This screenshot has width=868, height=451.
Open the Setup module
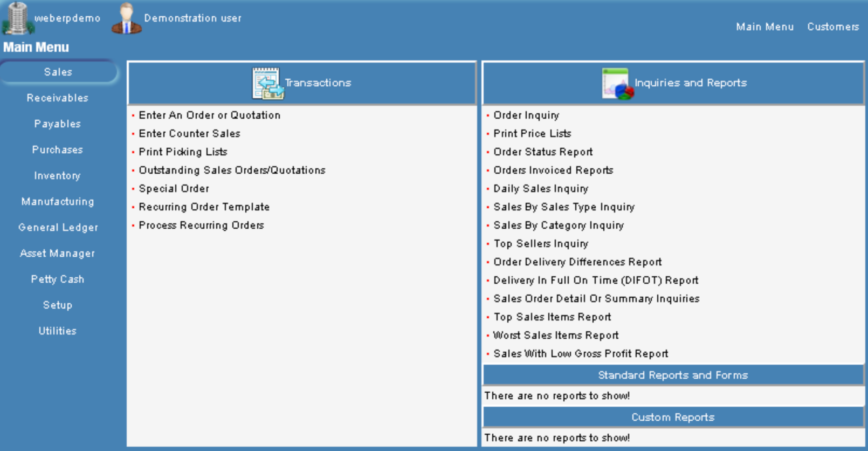click(58, 305)
